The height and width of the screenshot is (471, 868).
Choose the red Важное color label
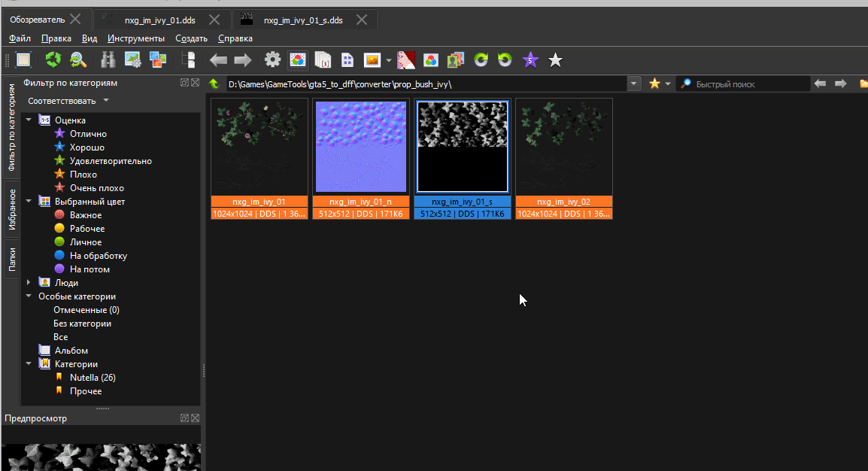pos(85,215)
